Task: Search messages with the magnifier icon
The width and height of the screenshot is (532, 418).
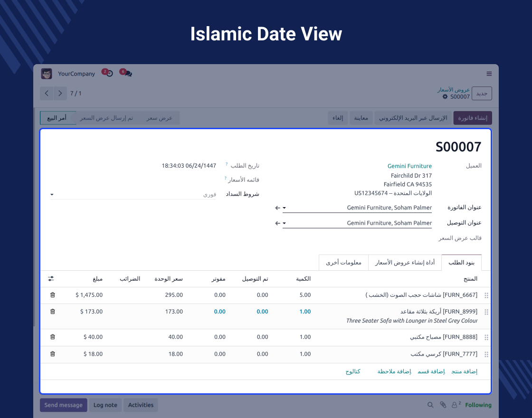Action: click(x=430, y=405)
